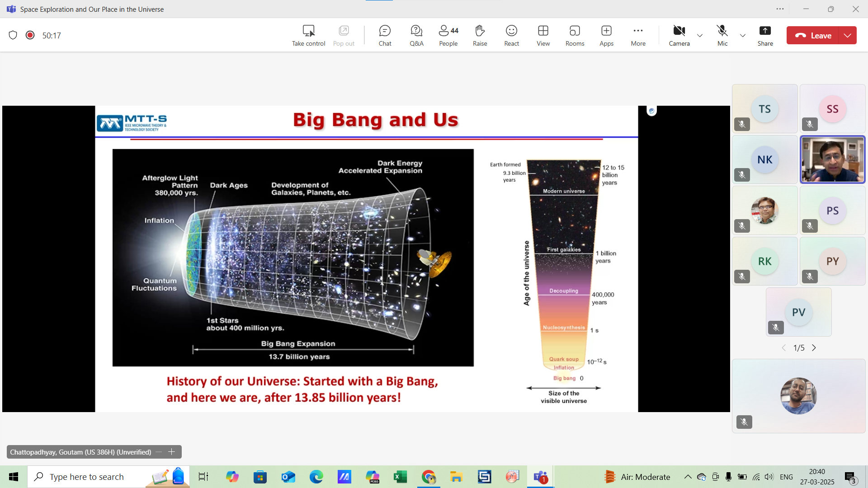Expand the Mic options arrow

point(743,35)
